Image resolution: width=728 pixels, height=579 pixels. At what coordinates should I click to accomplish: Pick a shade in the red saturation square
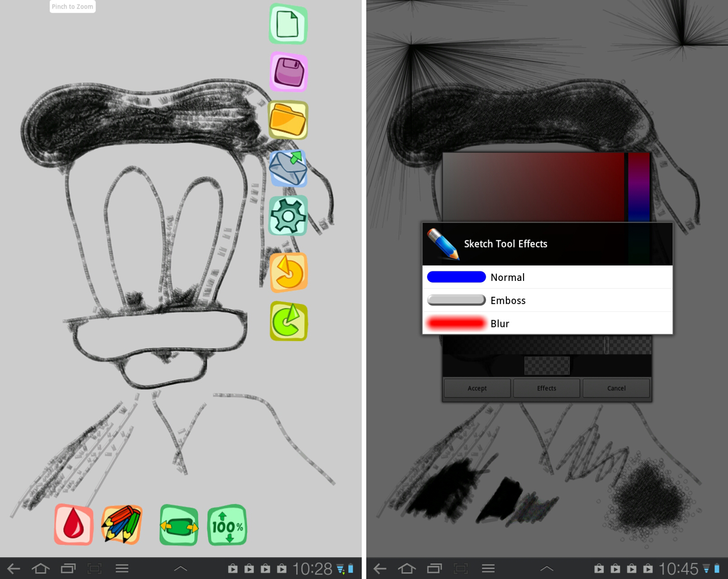point(534,187)
